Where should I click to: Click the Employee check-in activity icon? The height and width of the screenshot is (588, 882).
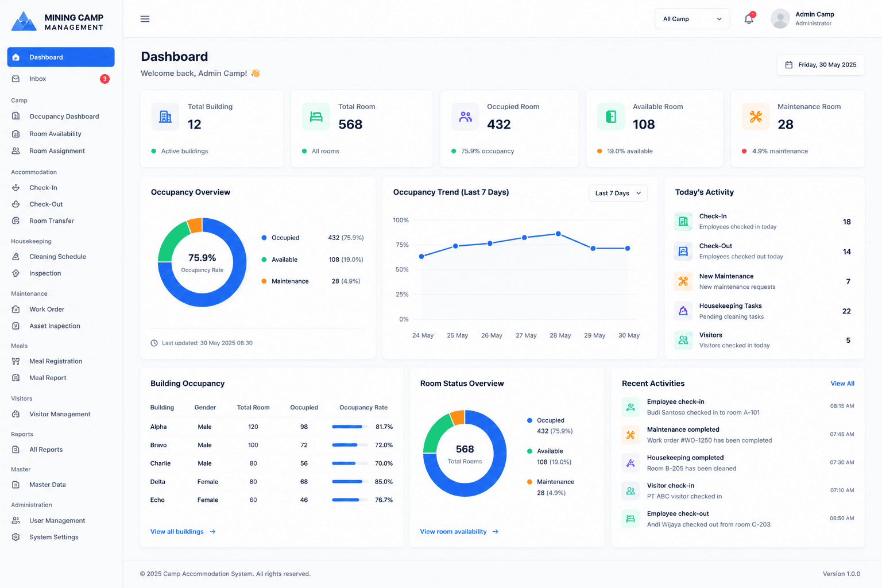pos(630,407)
